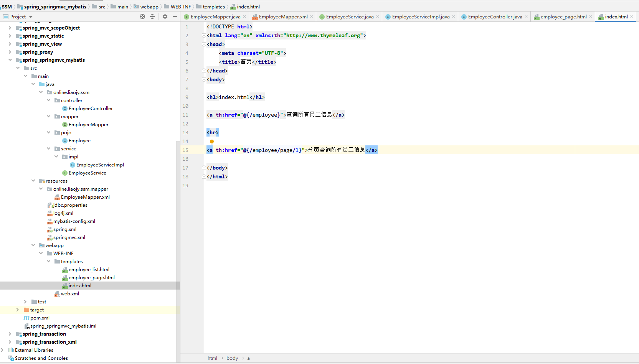Collapse the controller package
The height and width of the screenshot is (364, 639).
tap(49, 100)
